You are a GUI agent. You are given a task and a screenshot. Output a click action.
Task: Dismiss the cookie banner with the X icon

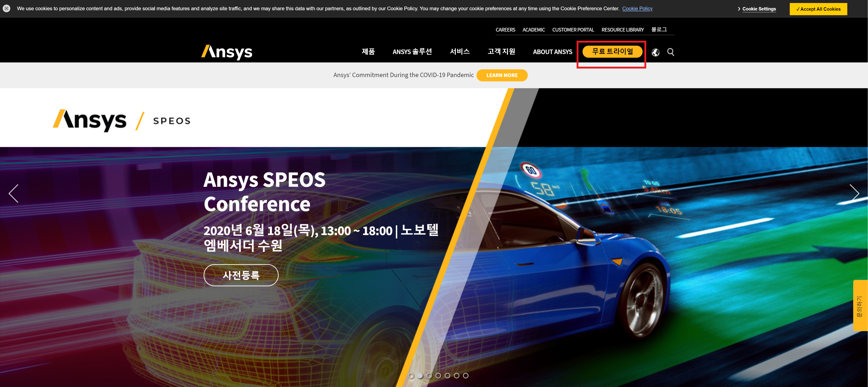[6, 8]
